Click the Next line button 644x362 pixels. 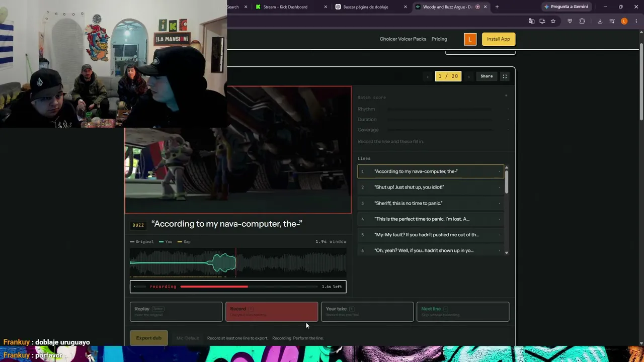coord(463,312)
